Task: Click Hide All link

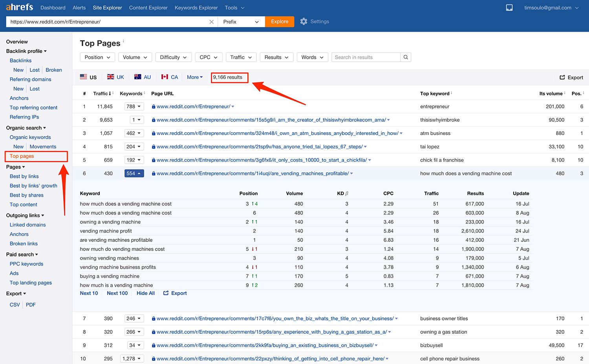Action: [x=146, y=293]
